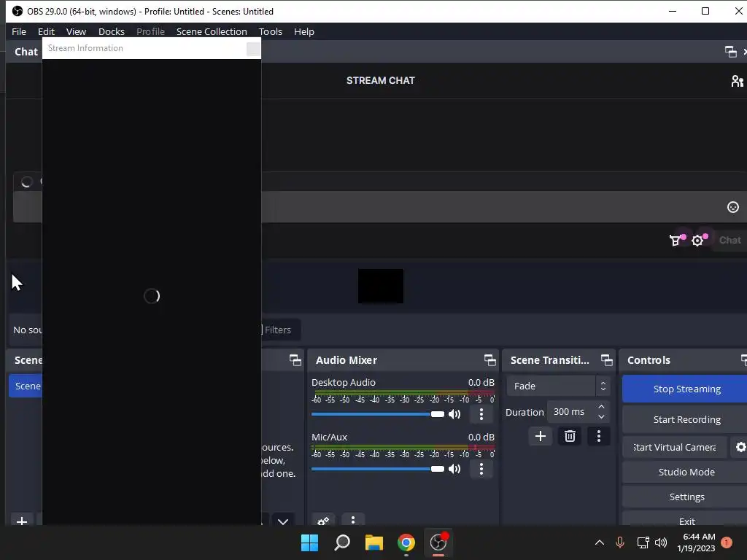
Task: Add a new scene plus icon
Action: 21,521
